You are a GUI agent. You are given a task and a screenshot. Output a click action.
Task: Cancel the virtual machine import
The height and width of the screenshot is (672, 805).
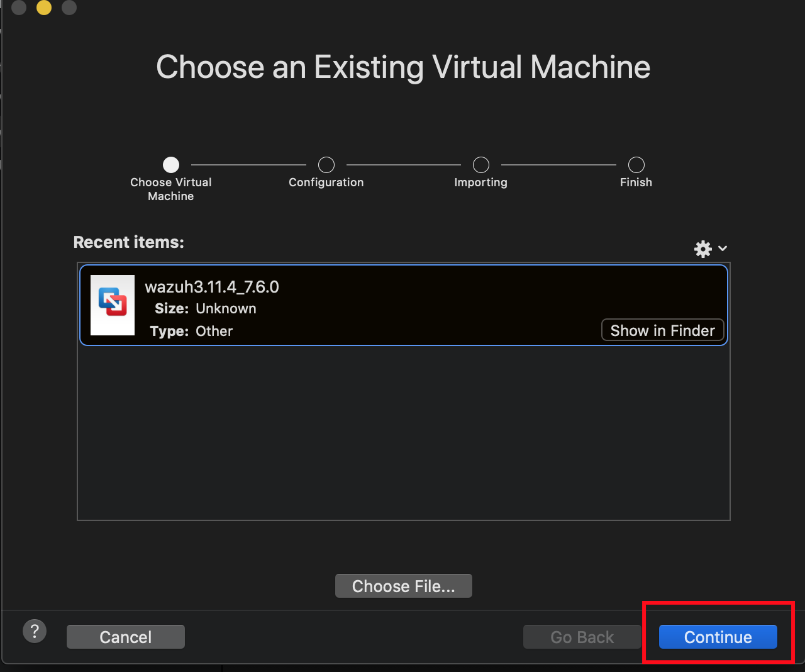[126, 637]
